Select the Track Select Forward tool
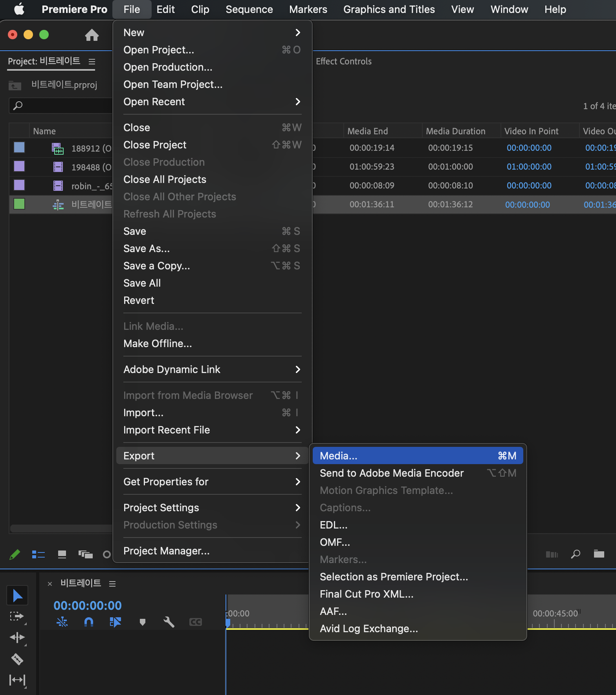 tap(17, 616)
